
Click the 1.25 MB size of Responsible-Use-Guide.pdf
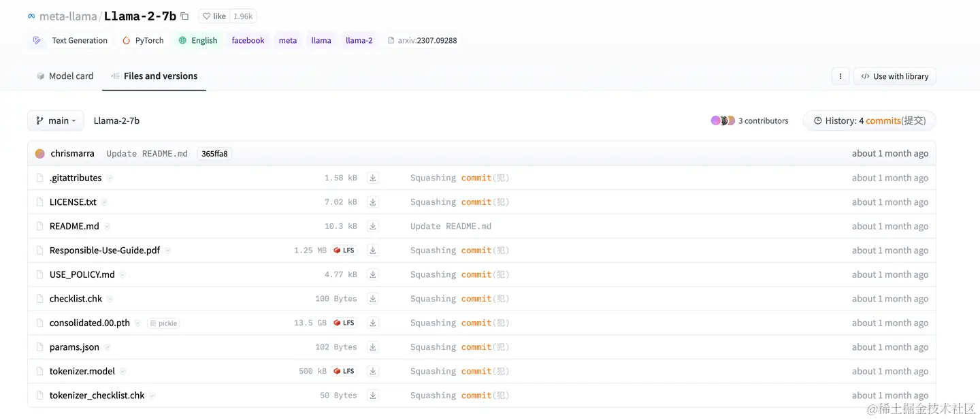(310, 251)
